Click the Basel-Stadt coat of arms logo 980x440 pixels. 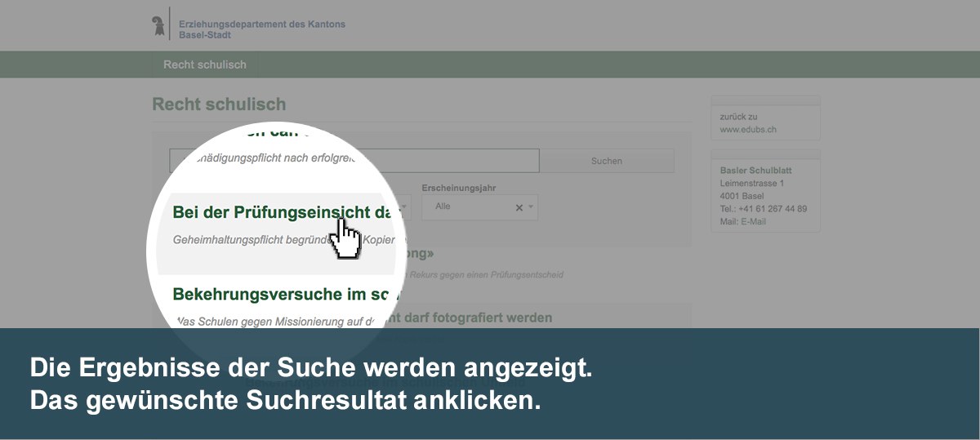coord(158,25)
